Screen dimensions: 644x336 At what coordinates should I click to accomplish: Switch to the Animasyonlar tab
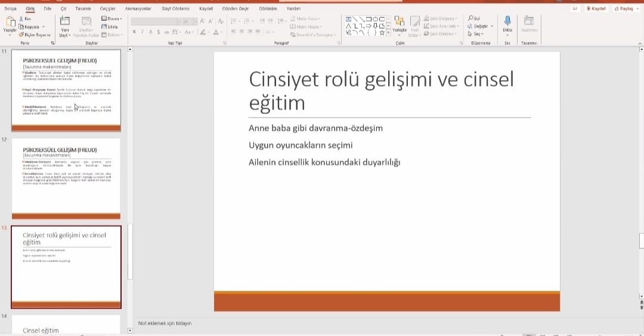pyautogui.click(x=138, y=8)
